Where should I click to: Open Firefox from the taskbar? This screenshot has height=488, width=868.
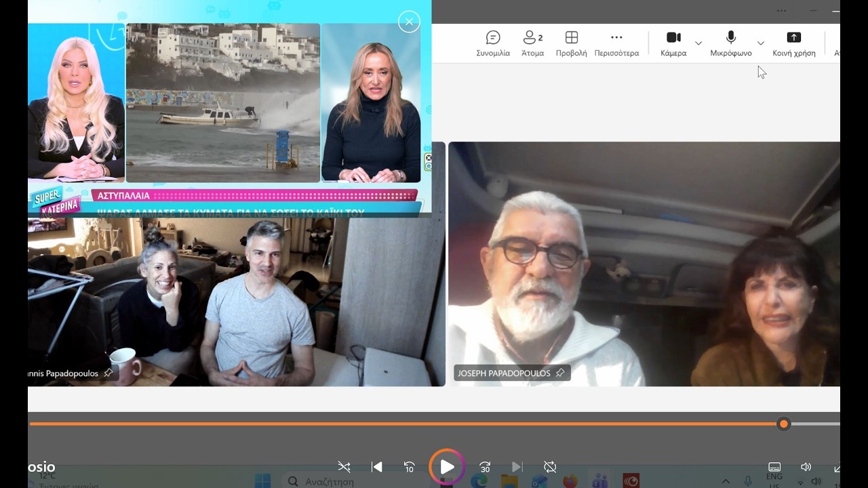pos(570,481)
